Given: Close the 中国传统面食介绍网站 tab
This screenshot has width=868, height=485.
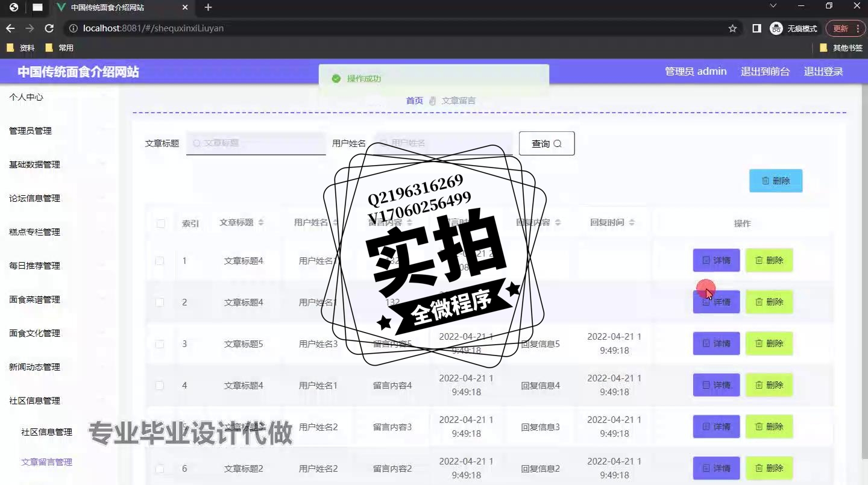Looking at the screenshot, I should 185,7.
